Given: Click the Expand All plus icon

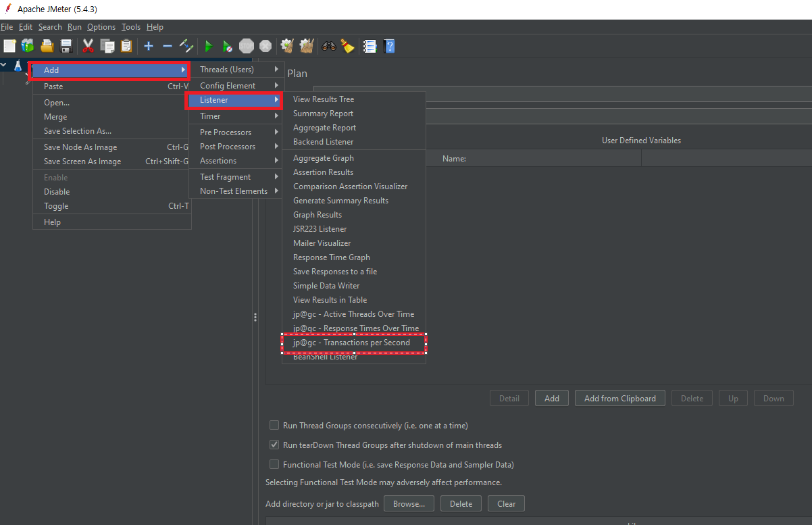Looking at the screenshot, I should pos(149,46).
